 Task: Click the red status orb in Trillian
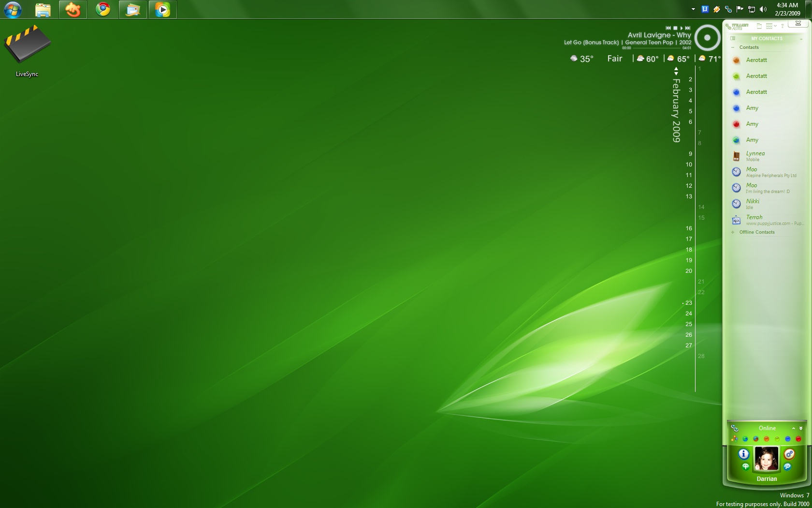[x=798, y=439]
